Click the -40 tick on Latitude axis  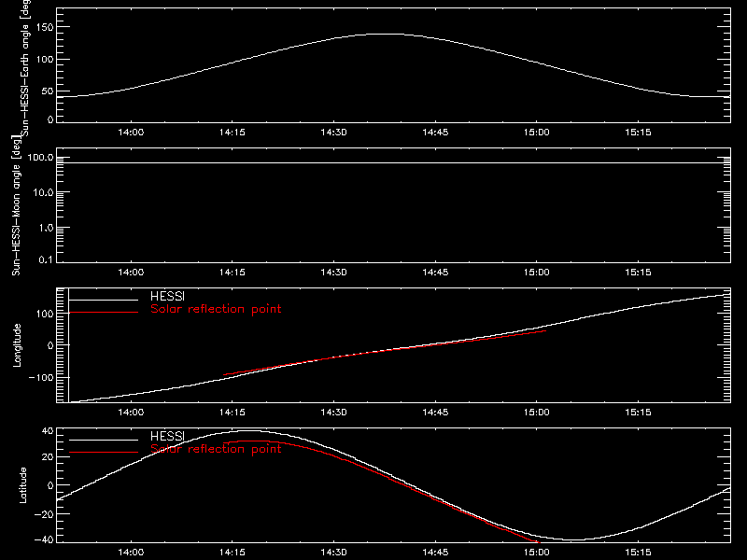45,540
